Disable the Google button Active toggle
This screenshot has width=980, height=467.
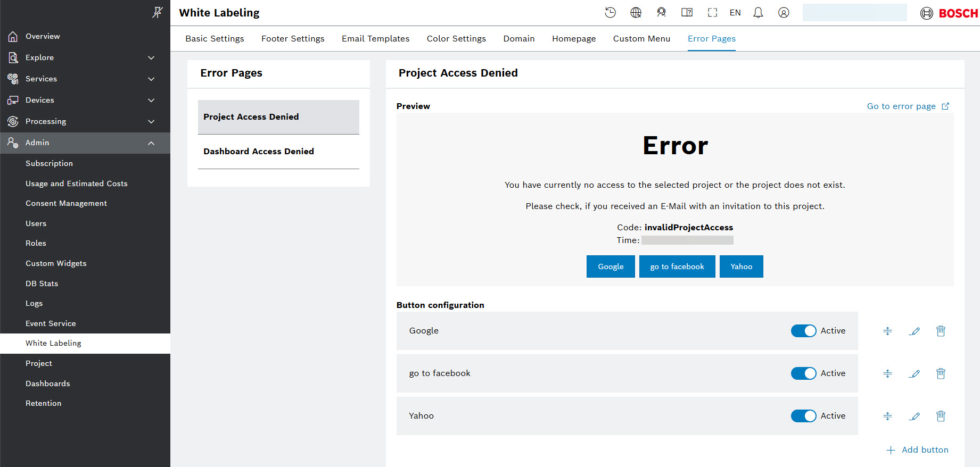click(803, 331)
